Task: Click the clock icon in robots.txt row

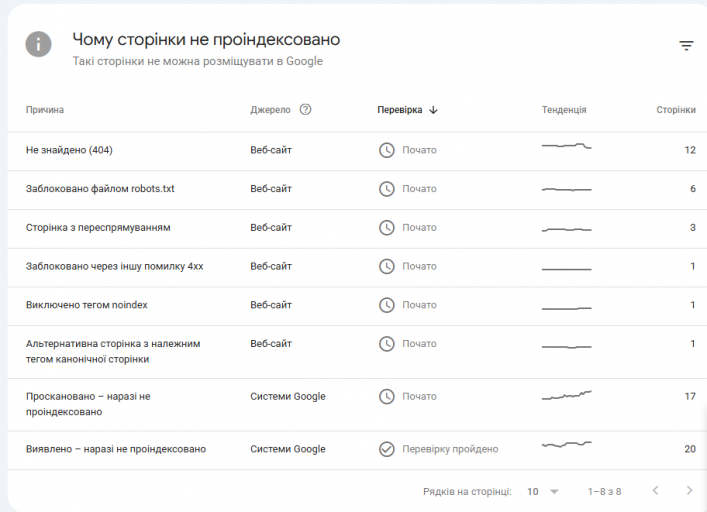Action: pyautogui.click(x=386, y=189)
